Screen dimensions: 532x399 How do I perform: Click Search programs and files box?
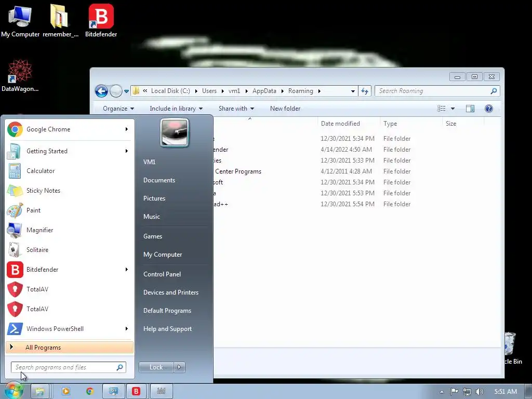point(68,367)
